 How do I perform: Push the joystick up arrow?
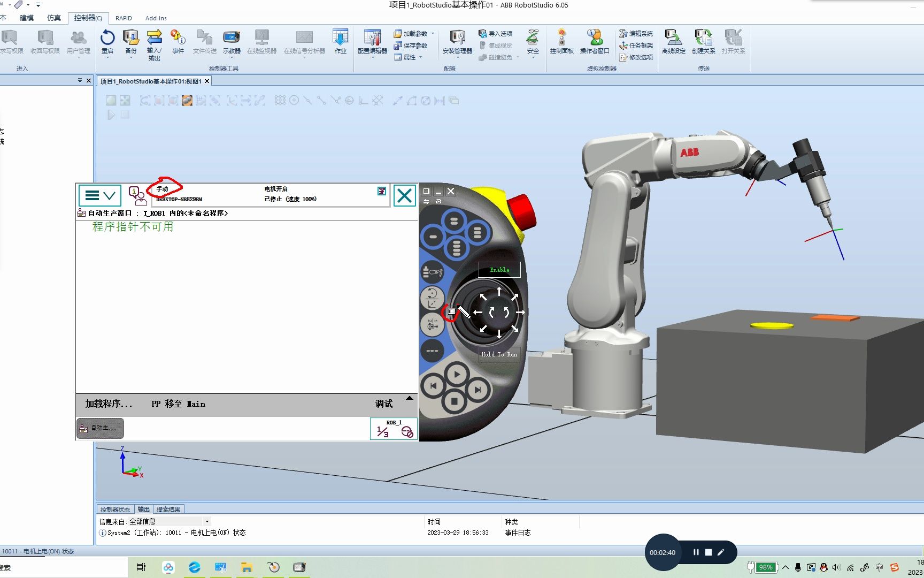499,291
